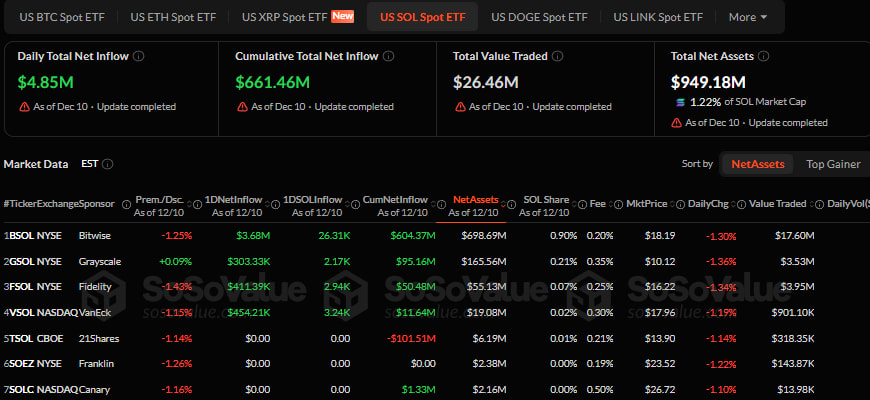870x400 pixels.
Task: Switch to US XRP Spot ETF tab
Action: click(297, 17)
